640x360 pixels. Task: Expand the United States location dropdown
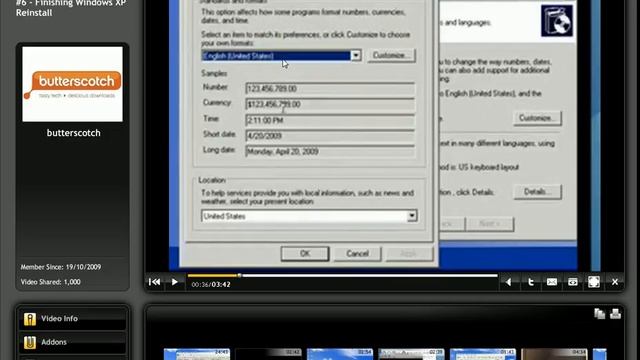(412, 216)
